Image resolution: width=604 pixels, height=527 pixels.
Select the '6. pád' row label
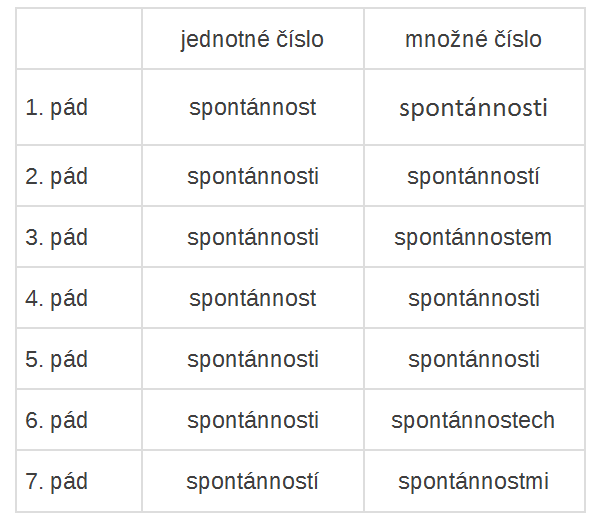(56, 420)
